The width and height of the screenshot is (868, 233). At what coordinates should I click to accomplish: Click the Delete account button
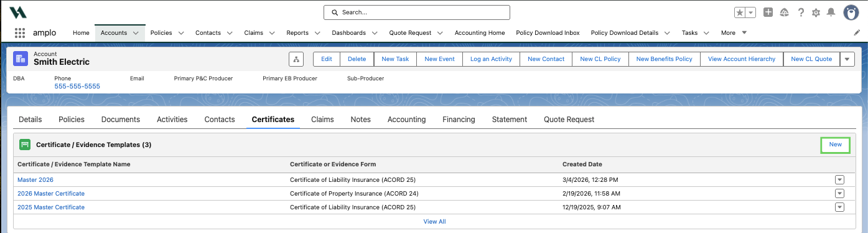pos(357,59)
